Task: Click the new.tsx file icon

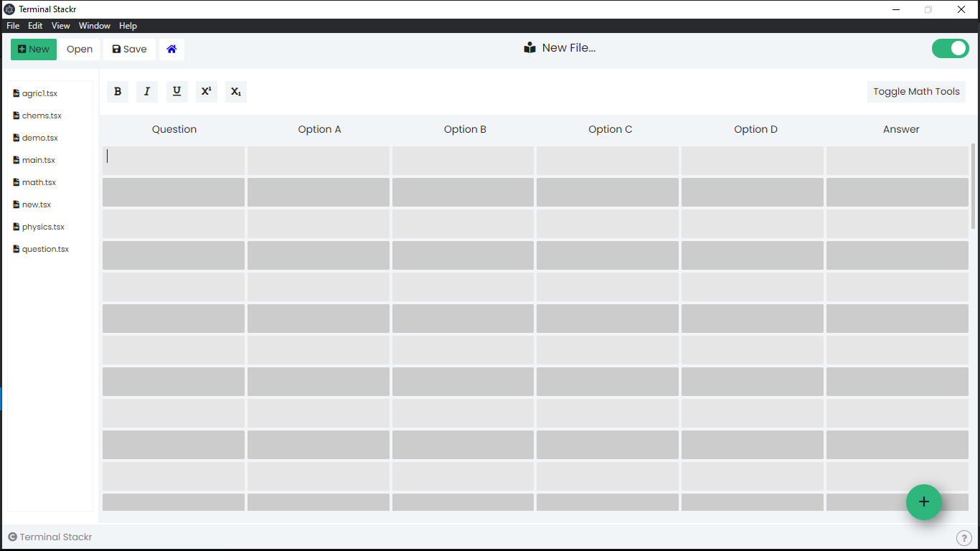Action: point(17,204)
